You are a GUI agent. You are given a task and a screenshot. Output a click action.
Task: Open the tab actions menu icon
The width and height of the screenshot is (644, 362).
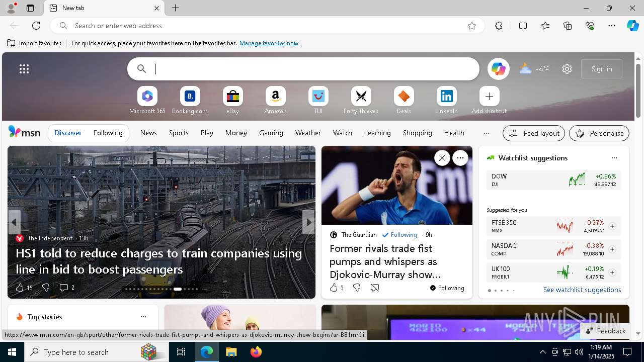pyautogui.click(x=30, y=8)
